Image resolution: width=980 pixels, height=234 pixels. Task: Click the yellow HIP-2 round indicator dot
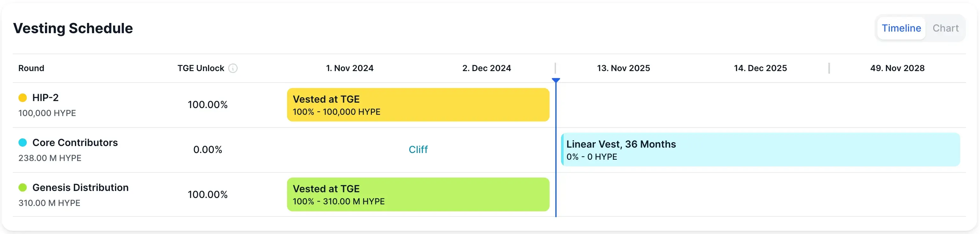click(x=23, y=98)
